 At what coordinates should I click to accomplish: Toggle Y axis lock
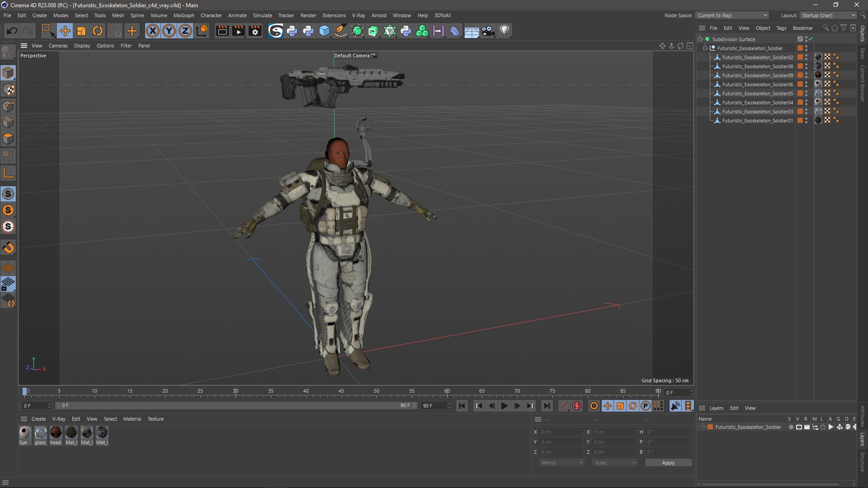tap(169, 31)
